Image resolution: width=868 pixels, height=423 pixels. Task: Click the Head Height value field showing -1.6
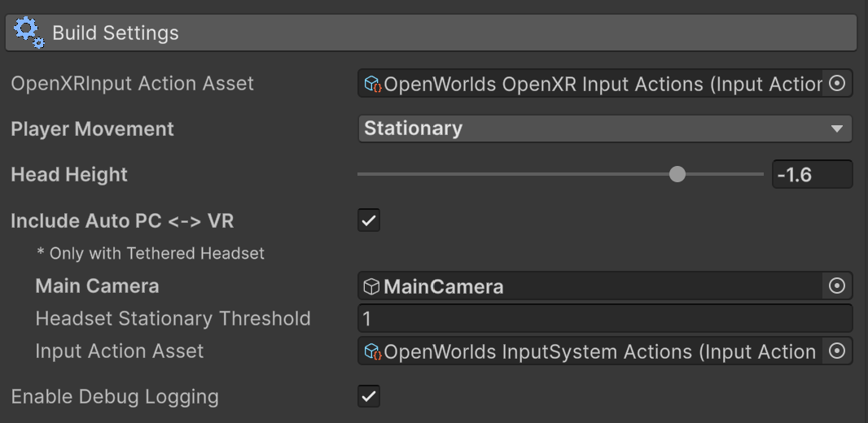[x=811, y=174]
